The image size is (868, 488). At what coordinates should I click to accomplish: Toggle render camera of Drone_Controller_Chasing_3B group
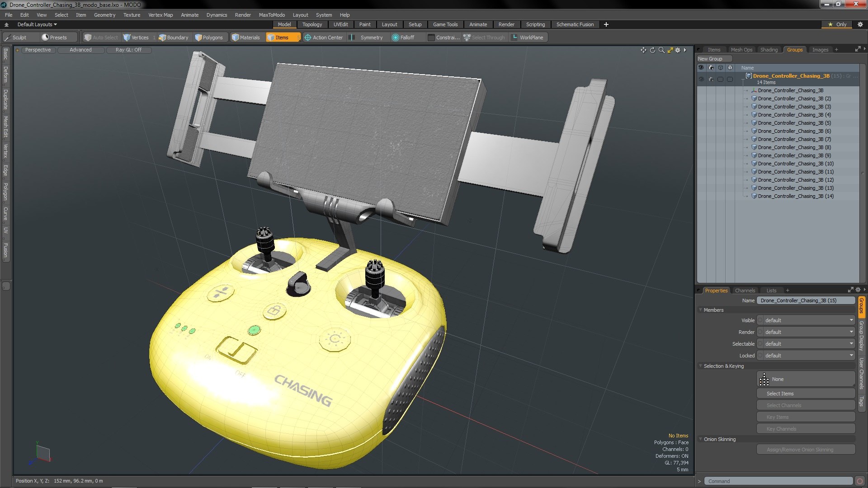pyautogui.click(x=711, y=79)
